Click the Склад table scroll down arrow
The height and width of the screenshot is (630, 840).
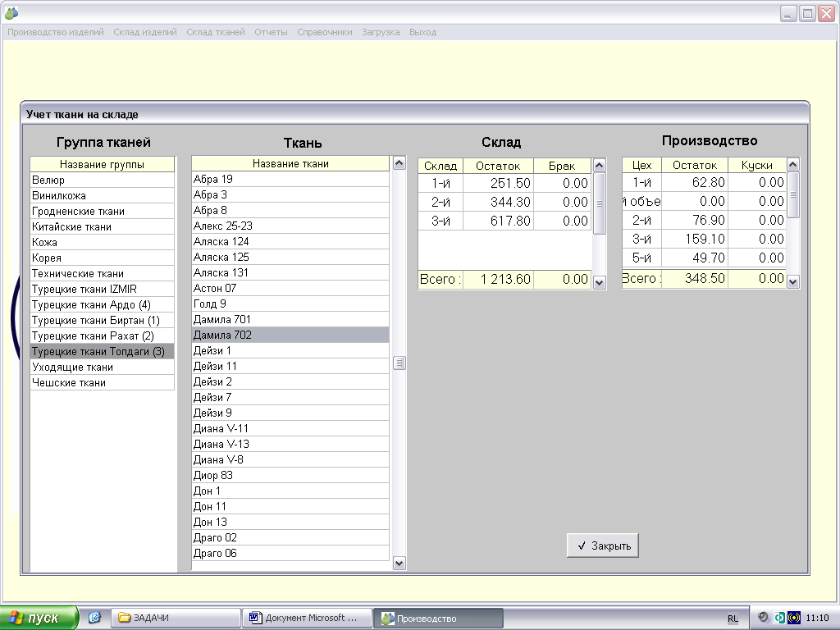[600, 282]
